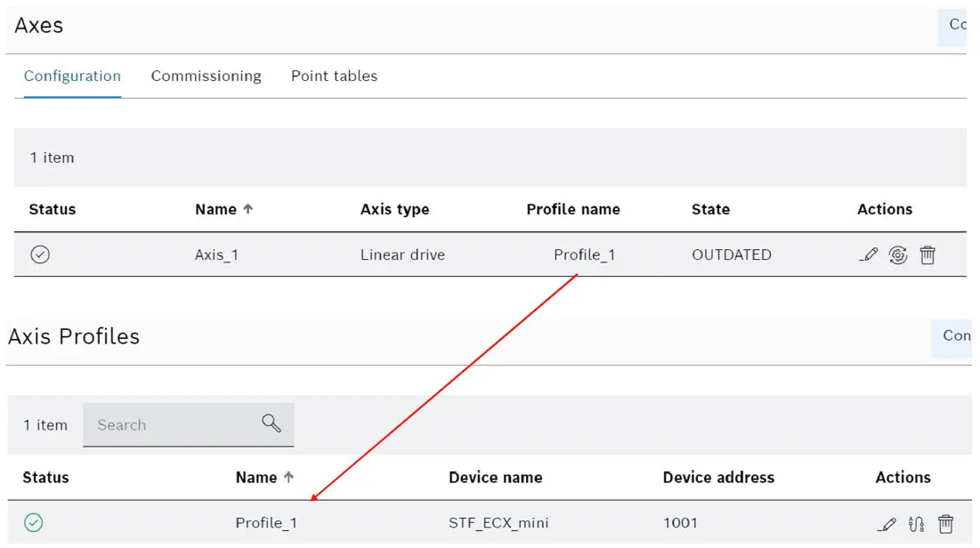Delete Axis_1 using the trash icon
Screen dimensions: 980x548
pyautogui.click(x=927, y=255)
